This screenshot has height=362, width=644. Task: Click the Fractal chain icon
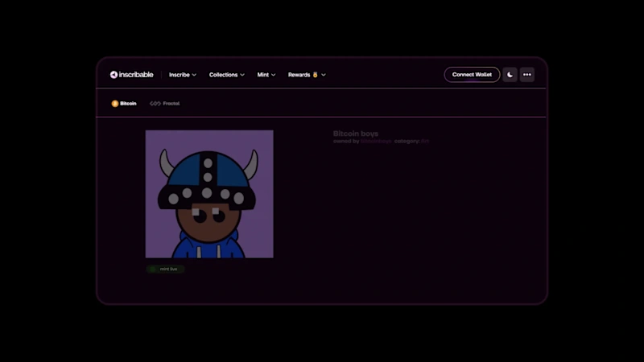coord(155,104)
